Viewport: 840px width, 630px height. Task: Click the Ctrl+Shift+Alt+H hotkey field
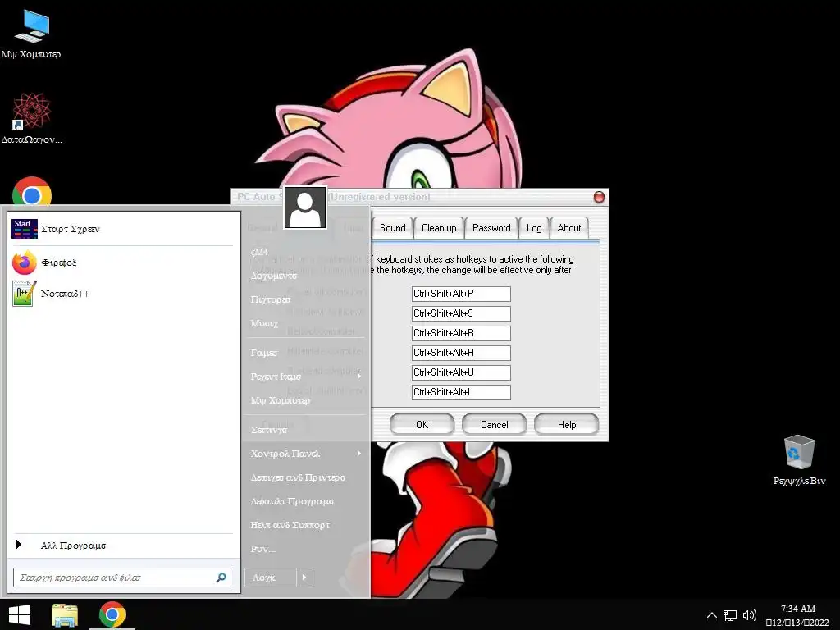tap(461, 353)
